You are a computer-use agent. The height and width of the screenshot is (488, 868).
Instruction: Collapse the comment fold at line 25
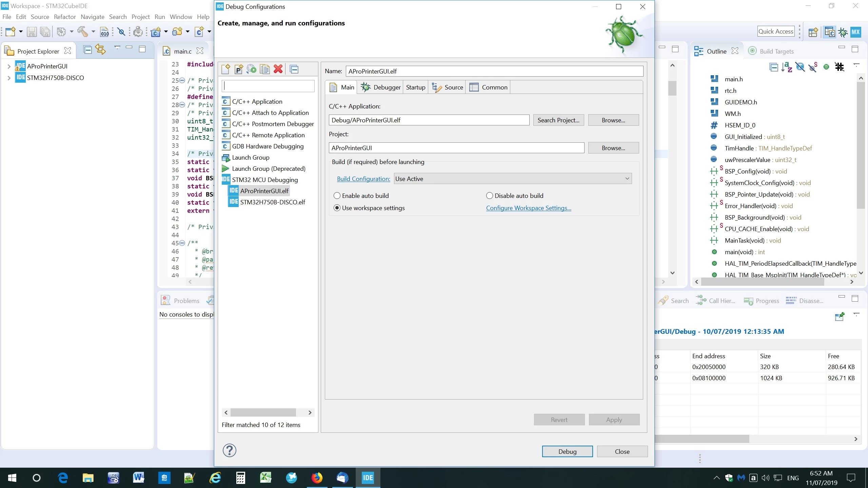(x=182, y=80)
